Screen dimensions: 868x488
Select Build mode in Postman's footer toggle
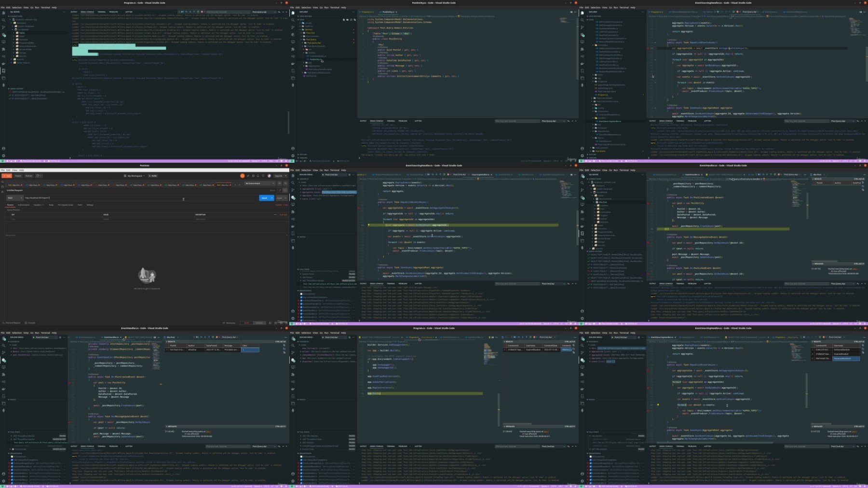[246, 323]
